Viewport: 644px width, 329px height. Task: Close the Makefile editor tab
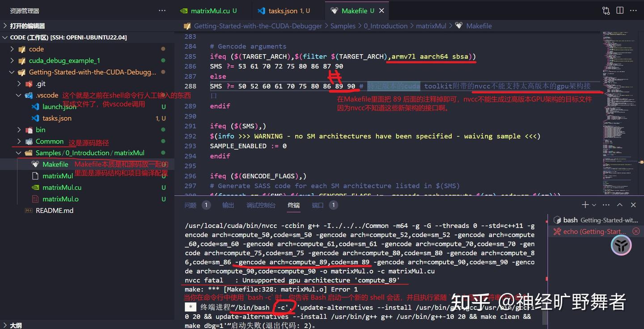381,10
